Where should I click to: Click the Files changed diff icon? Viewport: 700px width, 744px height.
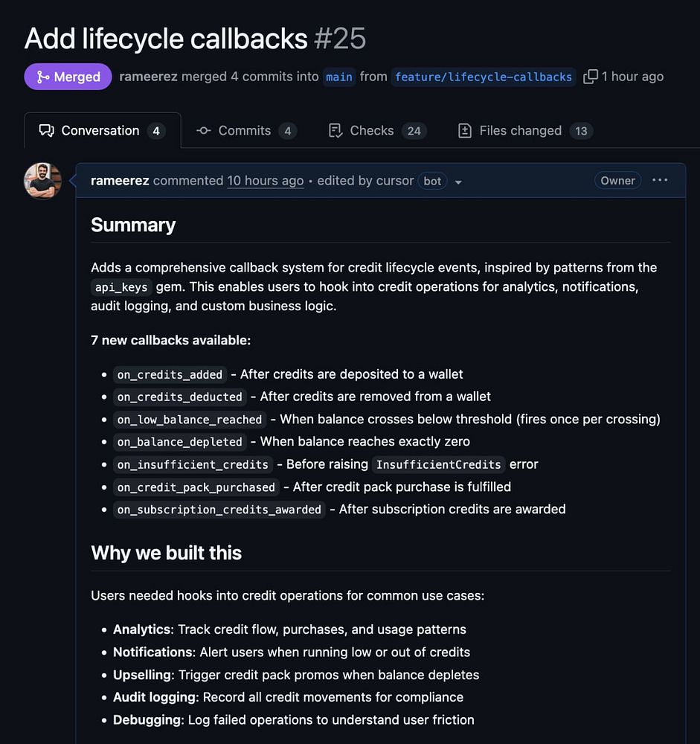point(465,131)
